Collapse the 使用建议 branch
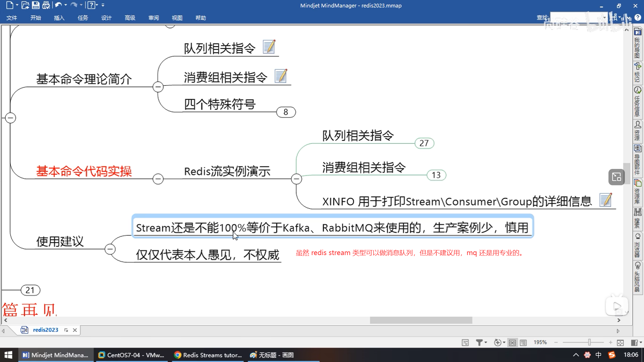This screenshot has width=644, height=362. [x=110, y=249]
